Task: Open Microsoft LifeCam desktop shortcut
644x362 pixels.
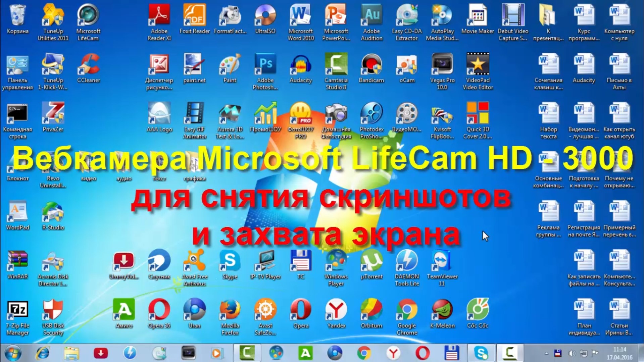Action: [x=88, y=22]
